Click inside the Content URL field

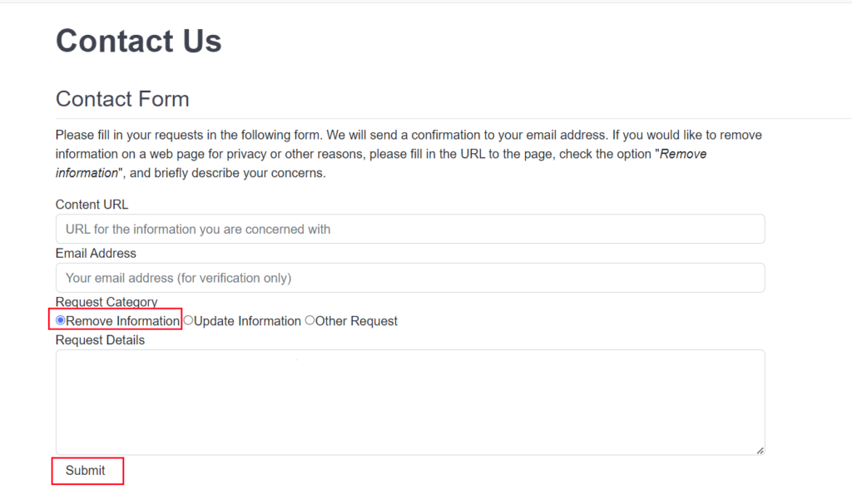[x=410, y=229]
